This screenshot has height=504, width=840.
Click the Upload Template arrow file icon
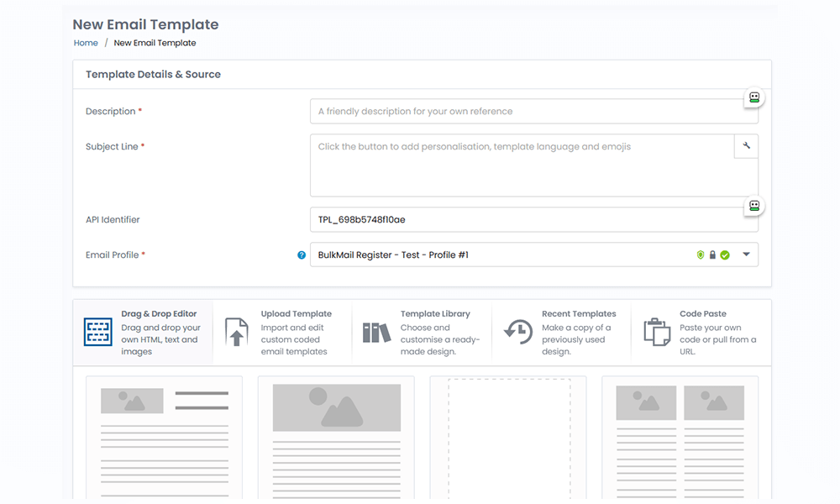pos(237,332)
